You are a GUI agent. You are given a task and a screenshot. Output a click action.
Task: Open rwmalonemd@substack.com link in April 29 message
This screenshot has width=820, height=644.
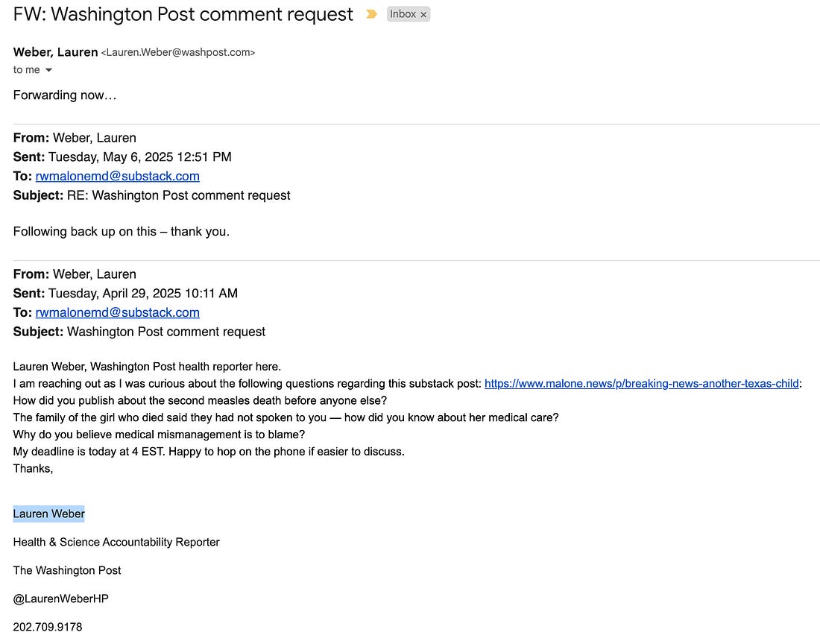pyautogui.click(x=118, y=312)
